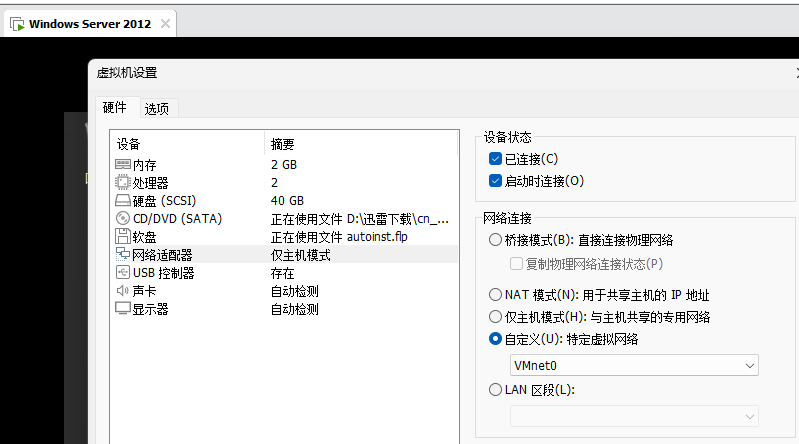Select the 硬盘 (SCSI) row label

click(x=165, y=201)
